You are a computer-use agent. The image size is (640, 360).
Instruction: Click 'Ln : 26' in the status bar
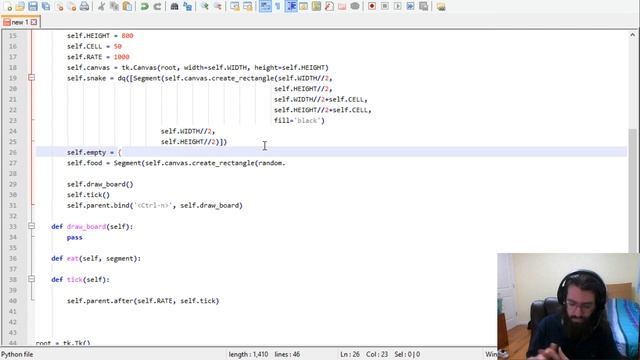tap(350, 354)
